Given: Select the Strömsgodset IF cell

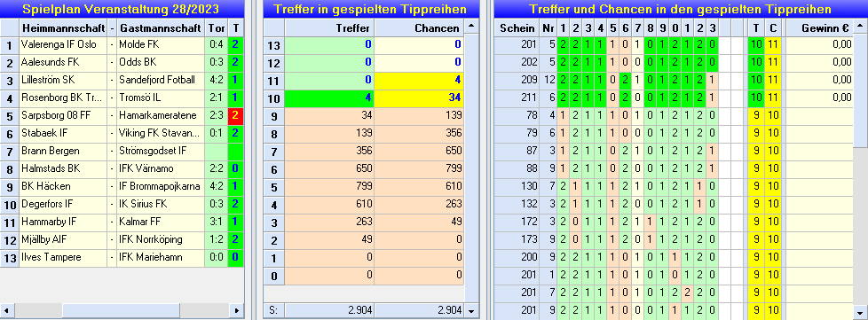Looking at the screenshot, I should click(161, 152).
